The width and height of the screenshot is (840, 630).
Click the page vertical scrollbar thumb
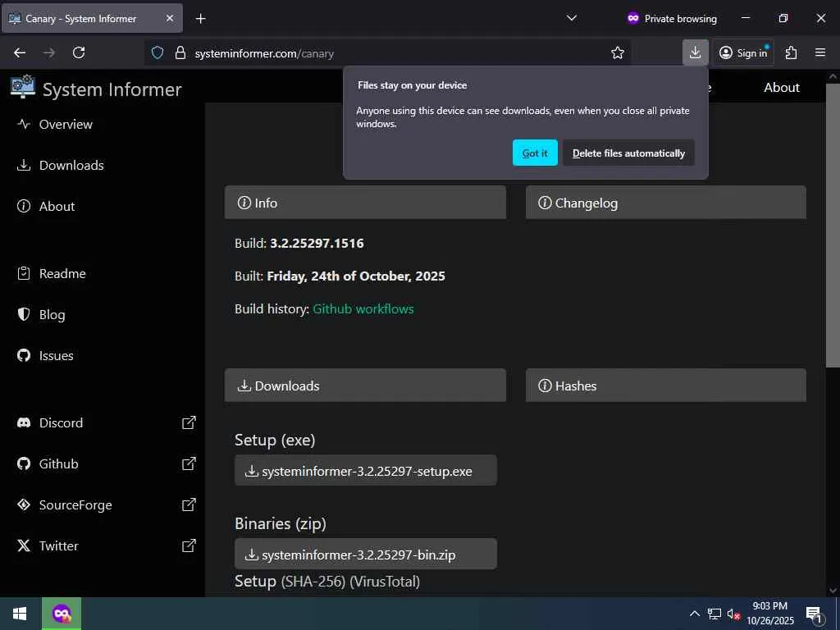pos(833,225)
